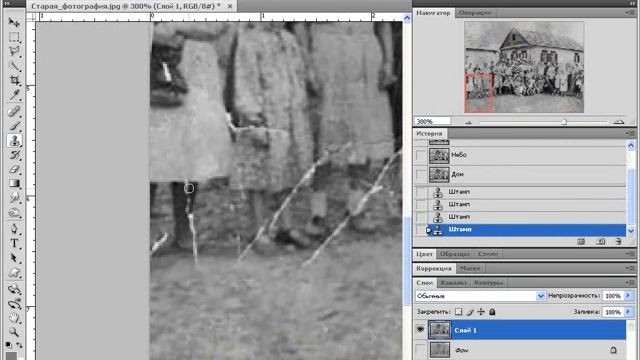Hide layer Слой 1 with eye icon
The height and width of the screenshot is (360, 640).
pos(420,329)
